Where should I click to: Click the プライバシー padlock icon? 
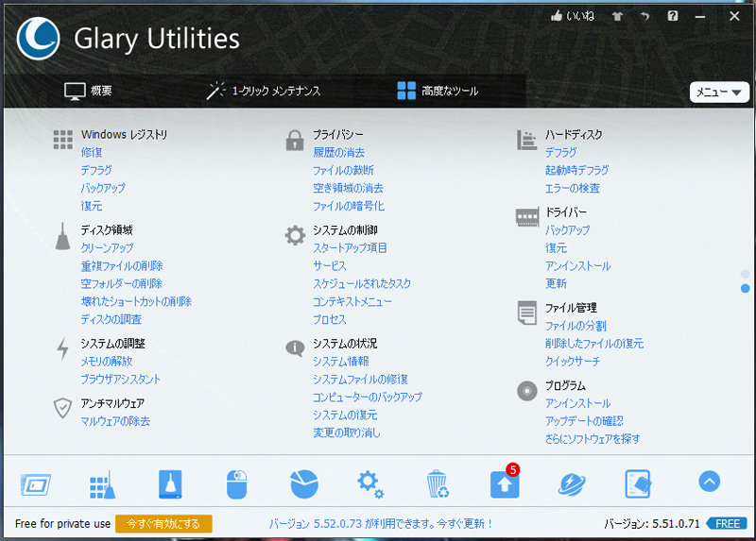click(x=295, y=140)
